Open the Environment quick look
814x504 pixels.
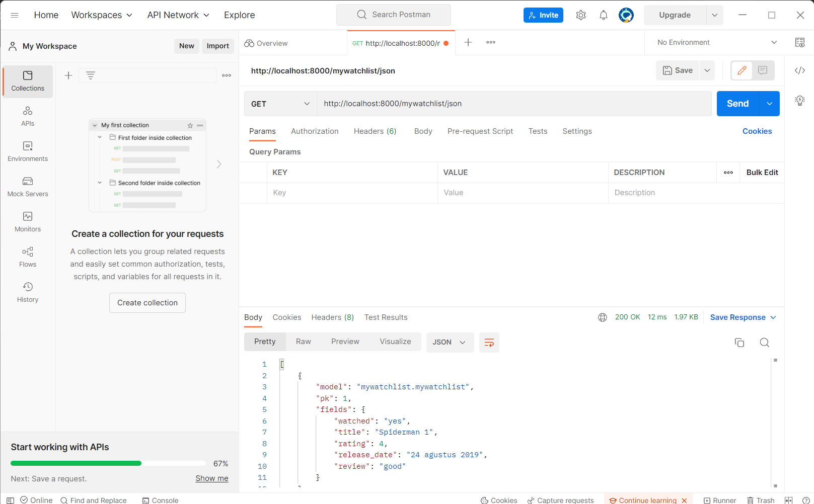point(799,42)
